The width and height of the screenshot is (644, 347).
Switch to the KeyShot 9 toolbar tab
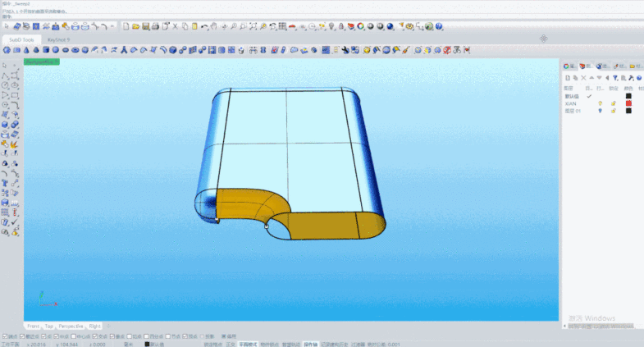click(58, 39)
